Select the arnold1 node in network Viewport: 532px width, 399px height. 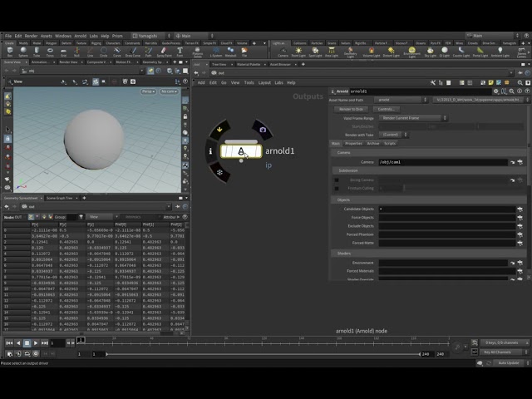point(241,151)
